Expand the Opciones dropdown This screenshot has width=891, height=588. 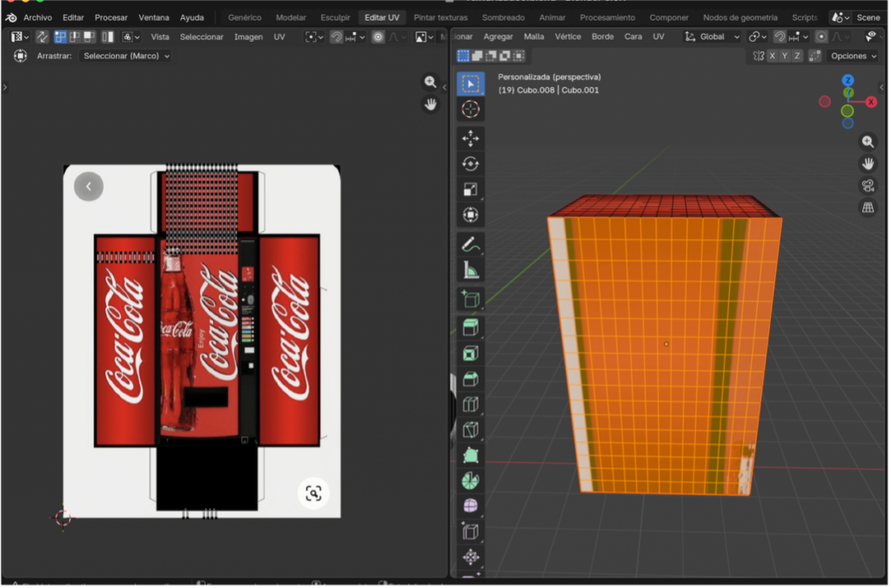pyautogui.click(x=851, y=55)
